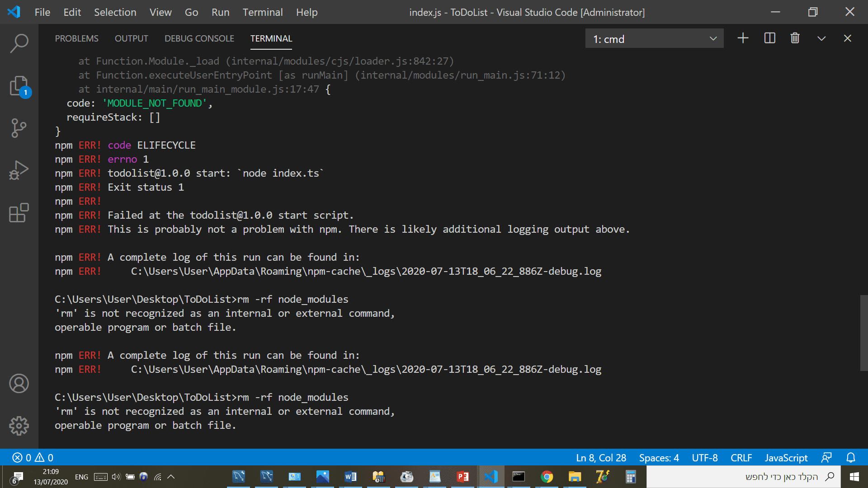Collapse panel using the chevron arrow

coord(821,38)
